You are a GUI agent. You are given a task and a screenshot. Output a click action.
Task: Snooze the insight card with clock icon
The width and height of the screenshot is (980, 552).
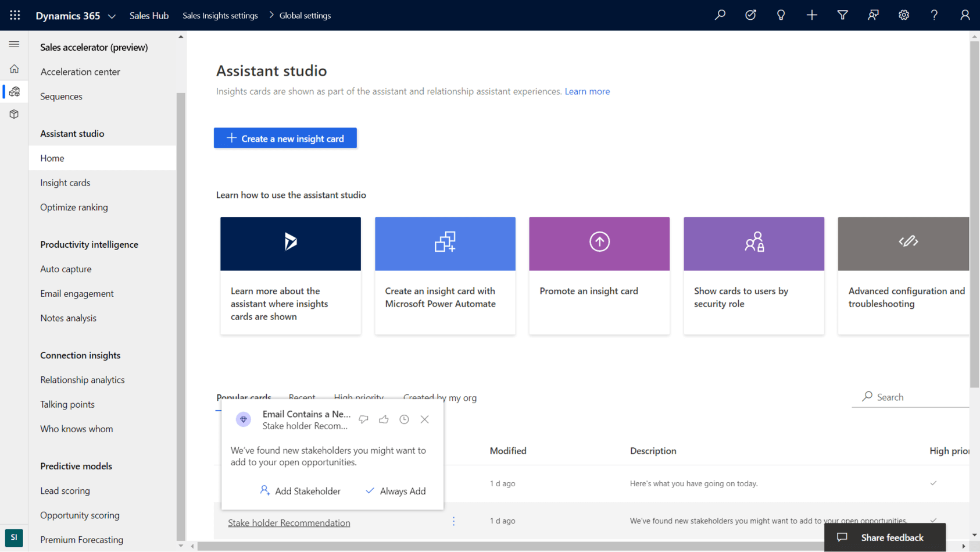[404, 419]
